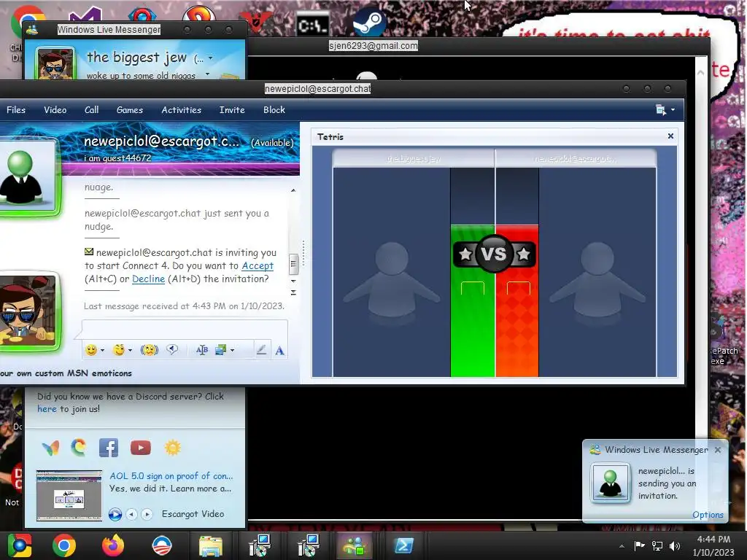Viewport: 747px width, 560px height.
Task: Go to previous Escargot video item
Action: click(x=131, y=514)
